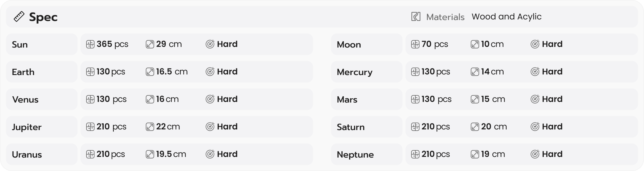The height and width of the screenshot is (171, 644).
Task: Click the puzzle pieces icon in Neptune row
Action: pyautogui.click(x=415, y=154)
